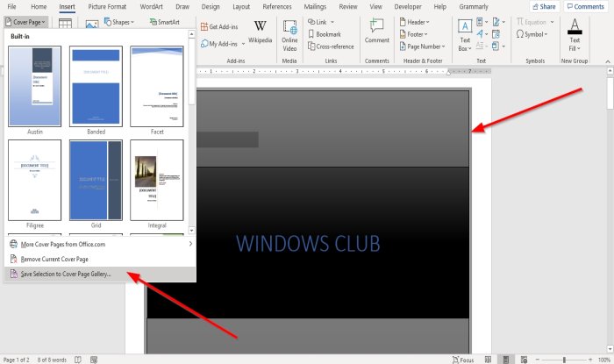614x364 pixels.
Task: Expand the Header dropdown
Action: (x=414, y=22)
